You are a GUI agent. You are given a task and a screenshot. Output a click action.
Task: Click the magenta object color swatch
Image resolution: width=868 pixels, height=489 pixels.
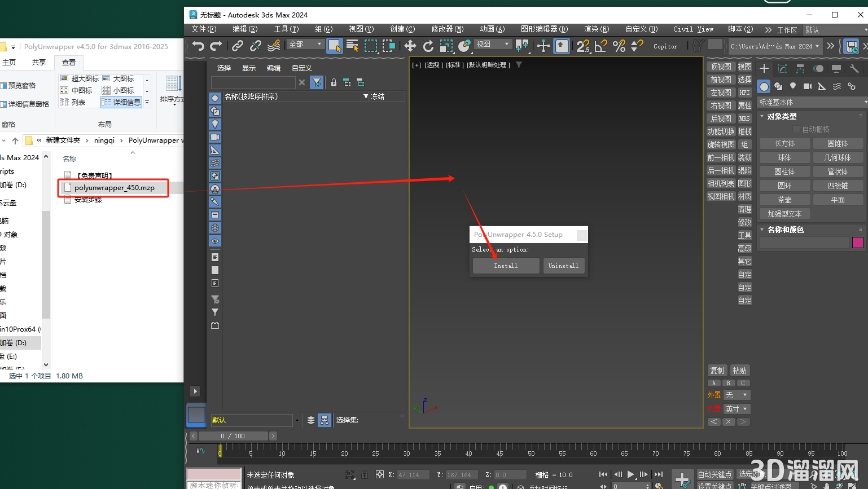coord(858,243)
